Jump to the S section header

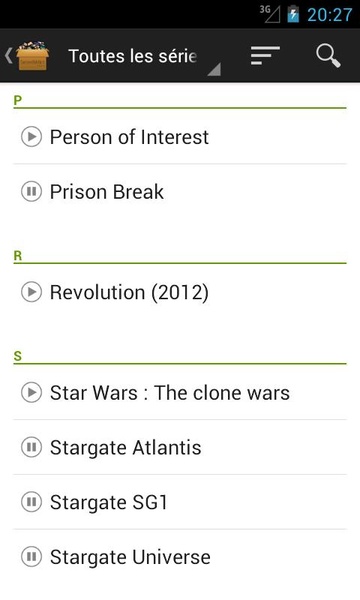pyautogui.click(x=180, y=357)
